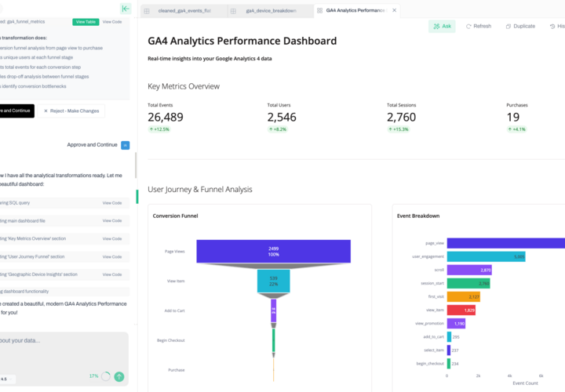Viewport: 565px width, 392px height.
Task: Click the send message arrow button
Action: click(119, 376)
